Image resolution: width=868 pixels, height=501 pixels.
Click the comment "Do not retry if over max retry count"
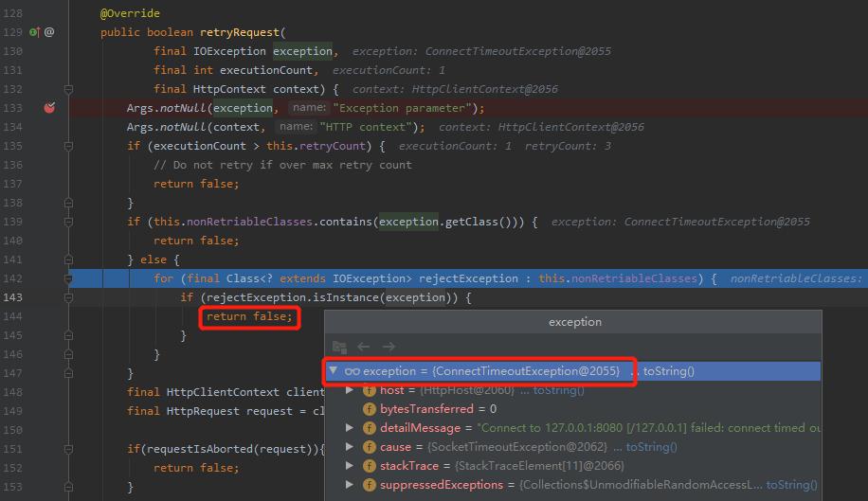point(282,165)
